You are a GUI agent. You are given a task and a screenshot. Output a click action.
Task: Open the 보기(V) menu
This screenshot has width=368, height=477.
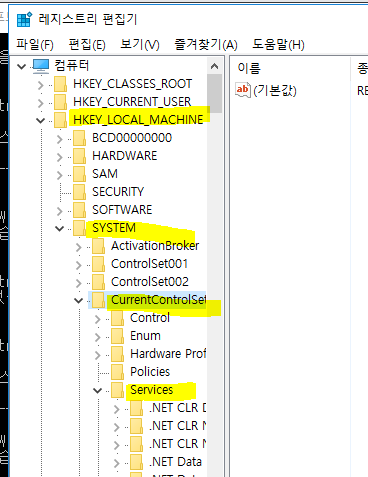tap(140, 45)
